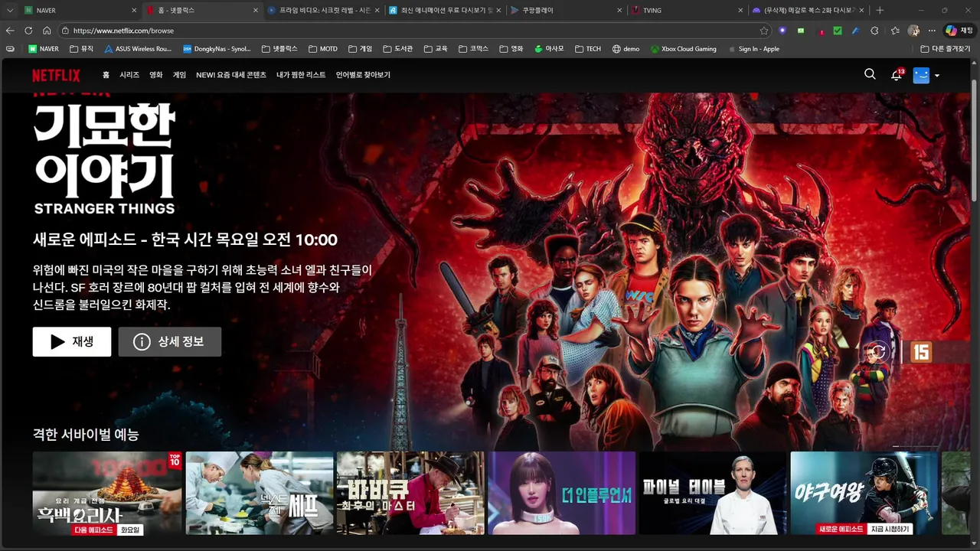Open 다른 즐겨찾기 folder
The height and width of the screenshot is (551, 980).
pyautogui.click(x=946, y=49)
